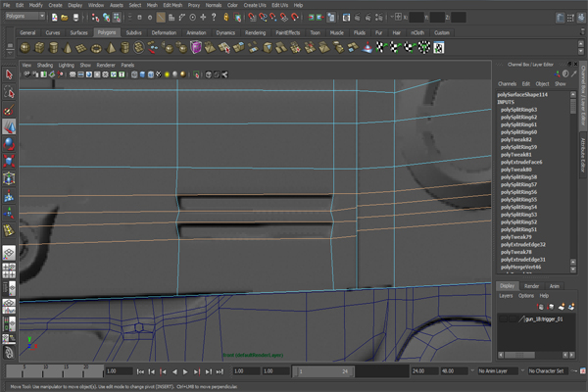Choose the Paint Selection tool in toolbox
This screenshot has width=588, height=392.
[9, 110]
